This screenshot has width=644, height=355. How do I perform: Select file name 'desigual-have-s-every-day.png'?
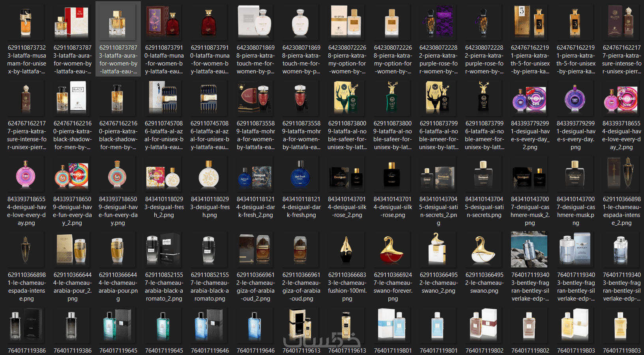[576, 135]
